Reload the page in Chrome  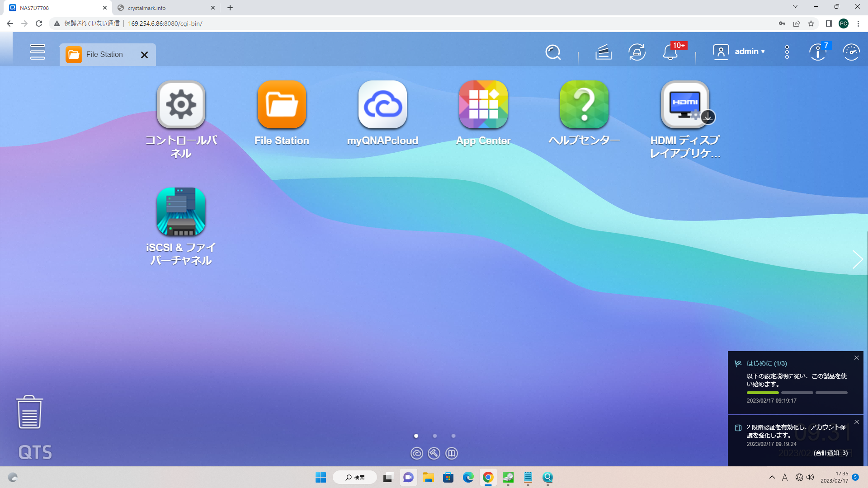(x=39, y=23)
